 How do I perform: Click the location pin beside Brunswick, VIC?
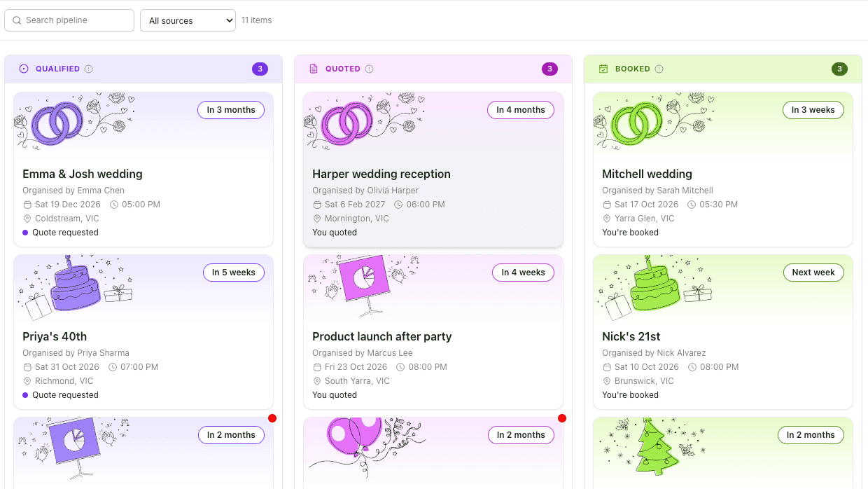point(607,381)
